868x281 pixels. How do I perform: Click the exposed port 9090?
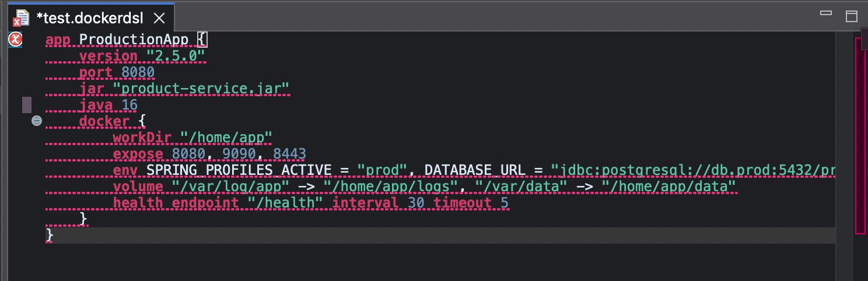click(x=239, y=154)
